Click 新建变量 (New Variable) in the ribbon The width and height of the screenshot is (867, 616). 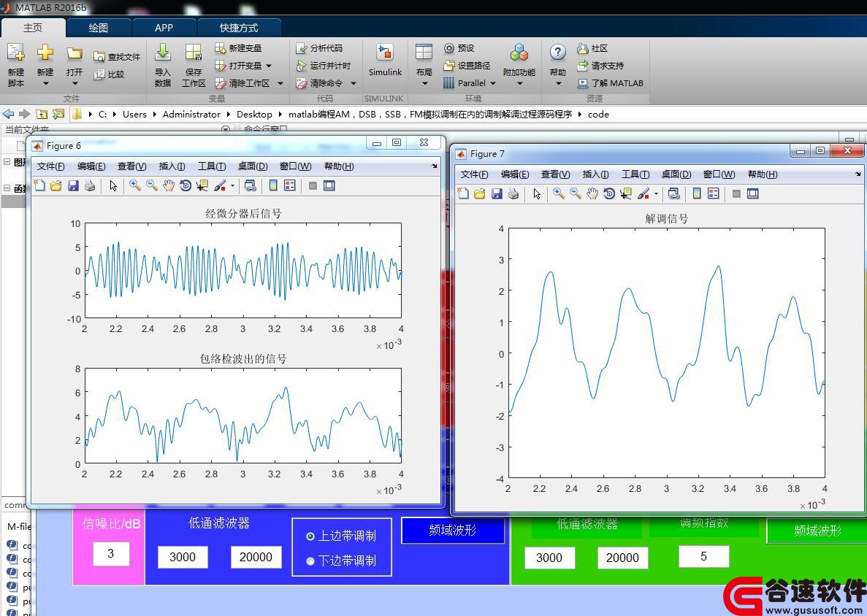tap(238, 48)
